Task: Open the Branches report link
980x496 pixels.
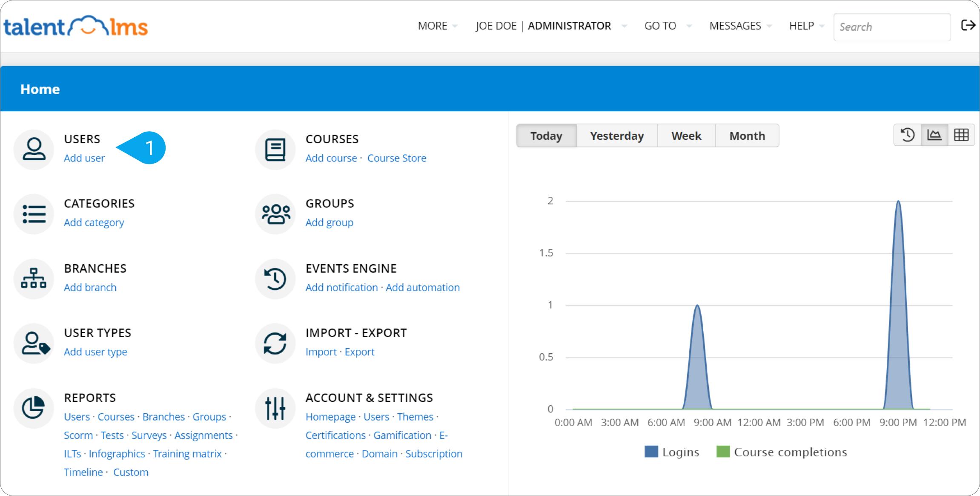Action: [163, 417]
